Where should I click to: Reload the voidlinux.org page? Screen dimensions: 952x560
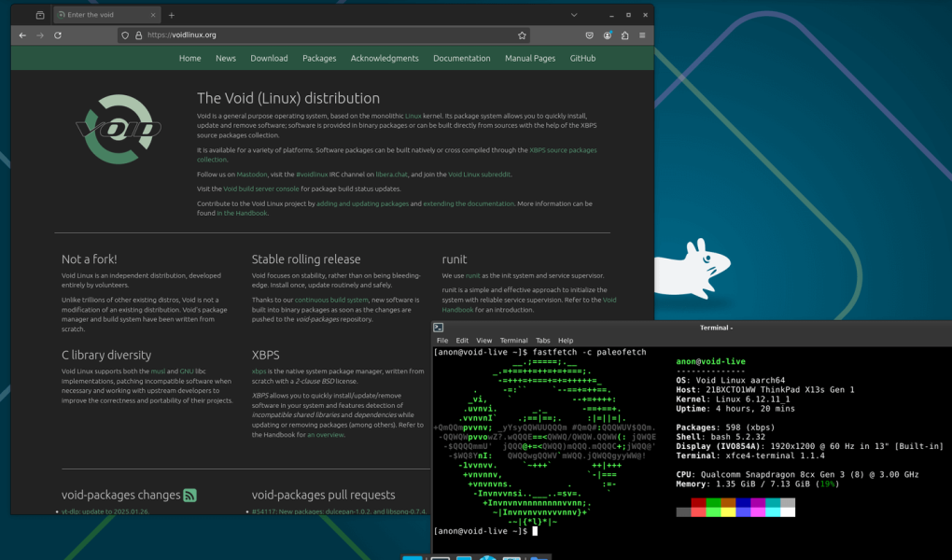(x=58, y=35)
